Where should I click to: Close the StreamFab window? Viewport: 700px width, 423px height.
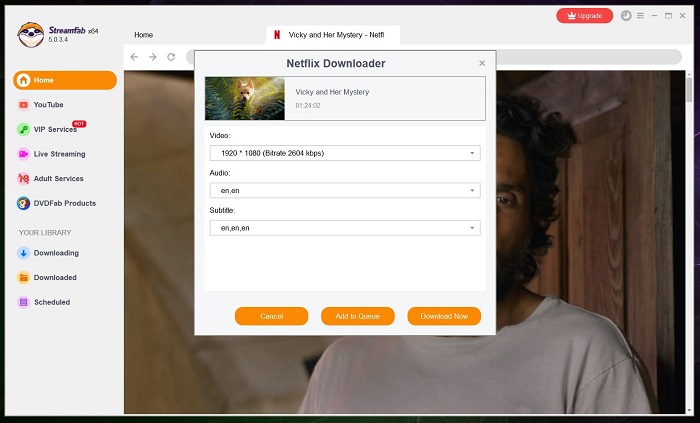(x=683, y=16)
